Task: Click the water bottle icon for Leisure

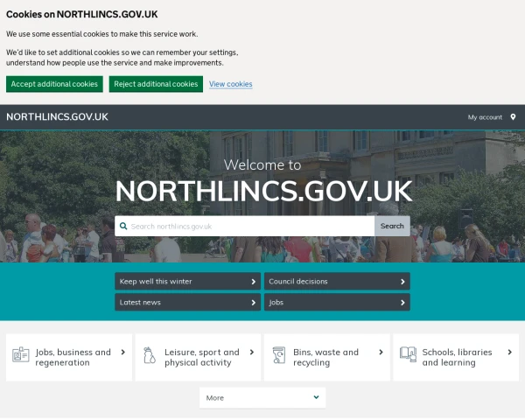Action: 150,355
